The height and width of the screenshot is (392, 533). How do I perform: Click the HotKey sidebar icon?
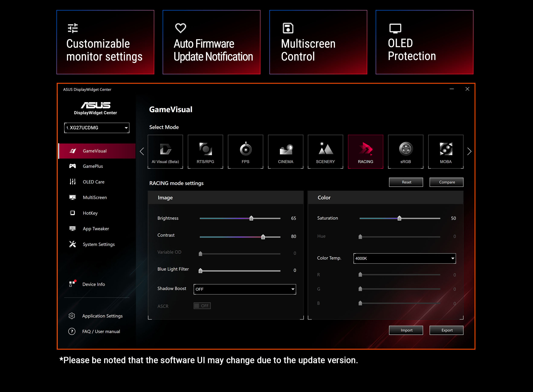tap(72, 213)
